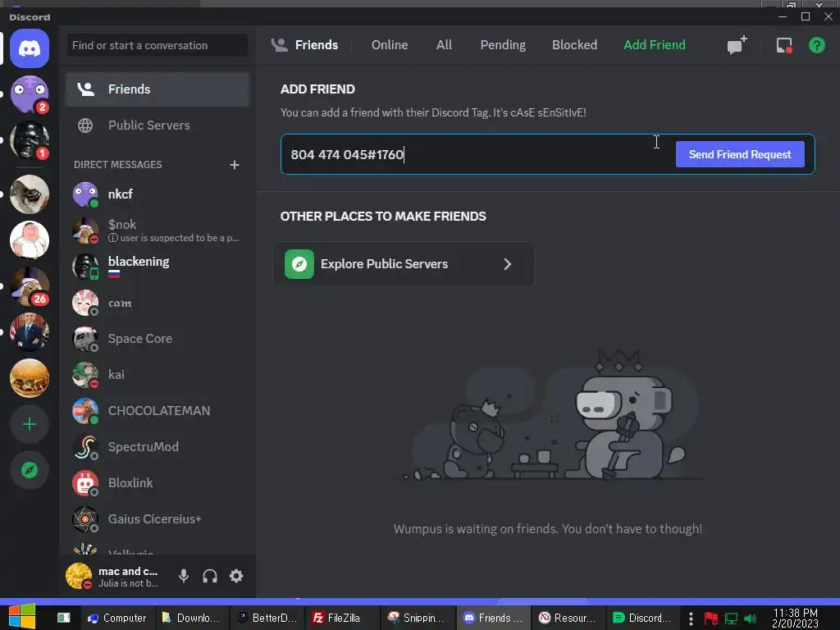Open DM with CHOCOLATEMAN
The image size is (840, 630).
[157, 411]
